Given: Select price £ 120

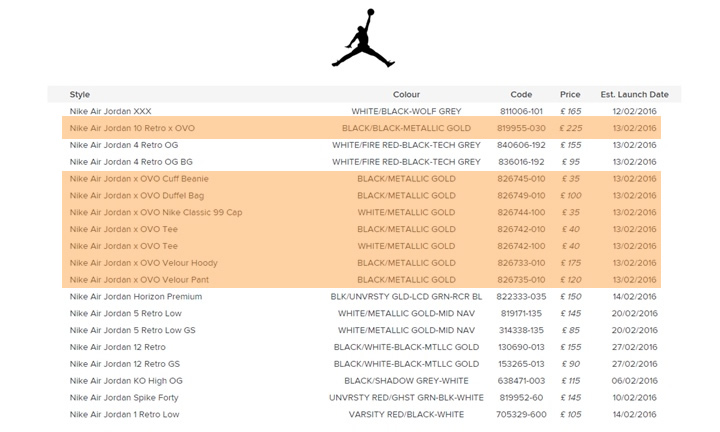Looking at the screenshot, I should coord(570,280).
